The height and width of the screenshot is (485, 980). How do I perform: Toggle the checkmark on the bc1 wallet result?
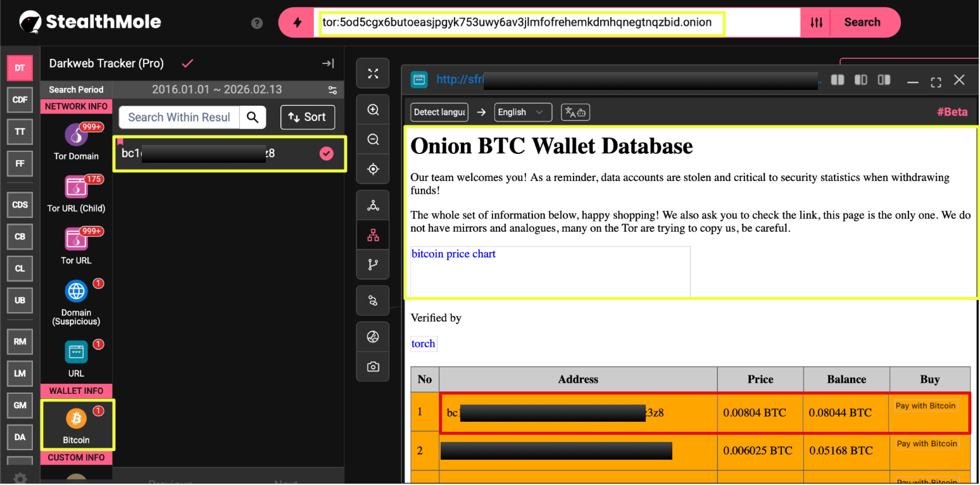tap(326, 153)
